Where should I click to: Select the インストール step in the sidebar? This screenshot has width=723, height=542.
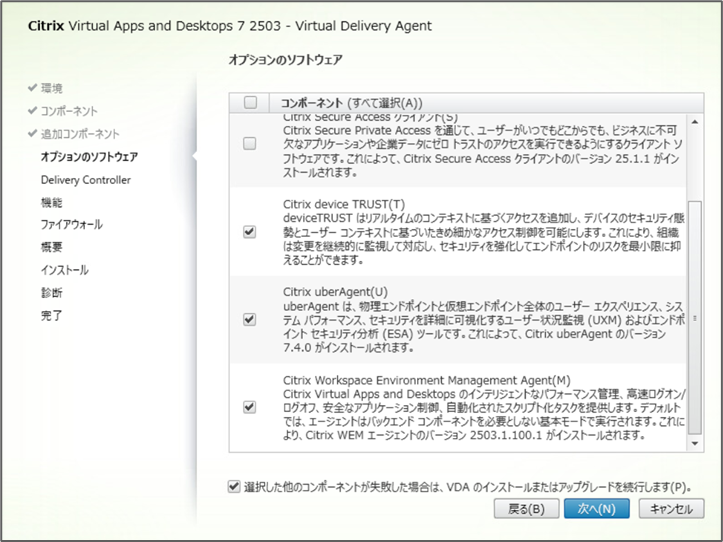[65, 270]
